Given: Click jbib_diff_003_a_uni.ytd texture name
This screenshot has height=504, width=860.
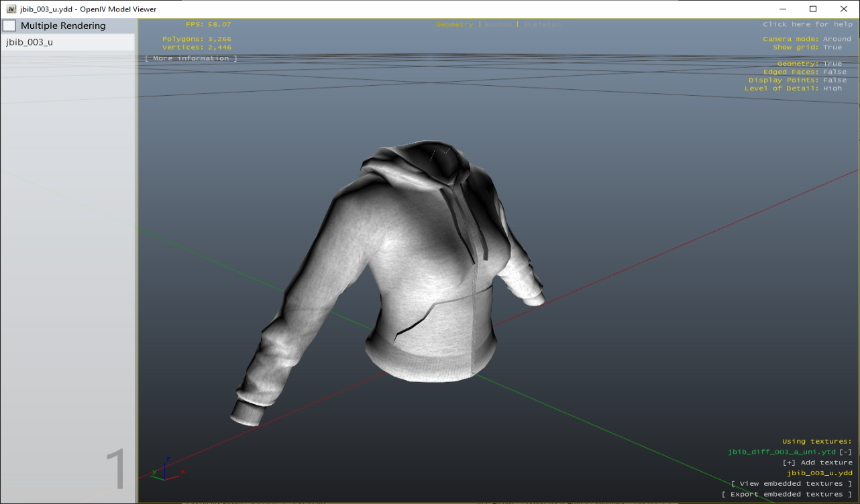Looking at the screenshot, I should coord(782,452).
